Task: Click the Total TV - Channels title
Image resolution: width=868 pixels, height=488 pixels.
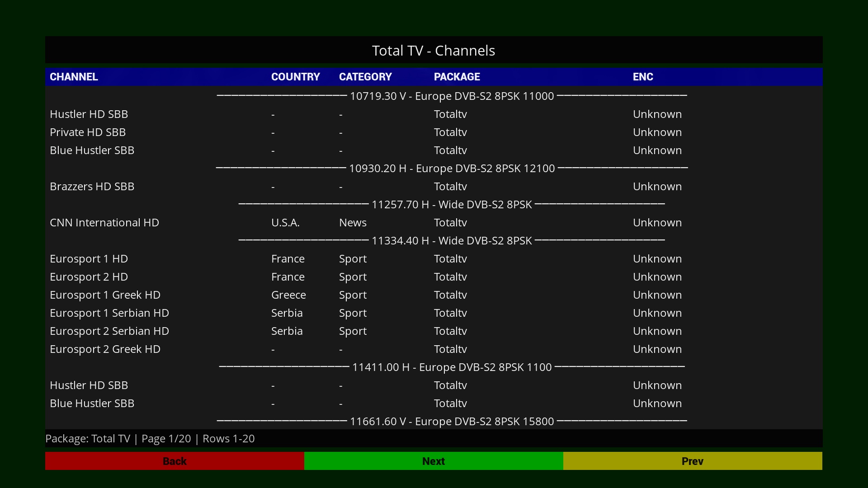Action: [x=434, y=50]
